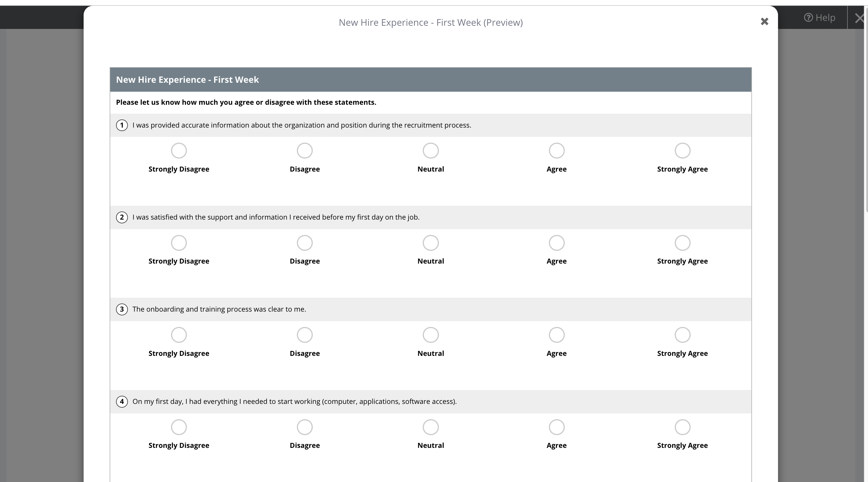The width and height of the screenshot is (868, 482).
Task: Select Neutral for question 4
Action: coord(431,427)
